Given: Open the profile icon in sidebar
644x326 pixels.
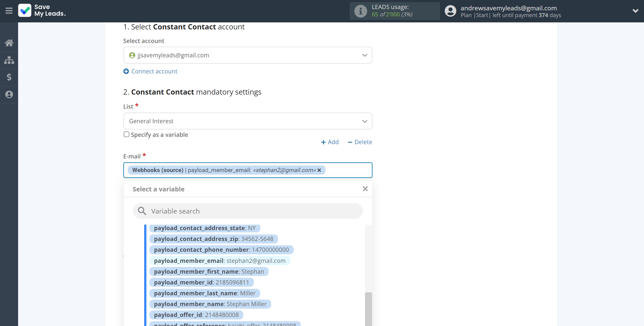Looking at the screenshot, I should tap(9, 95).
